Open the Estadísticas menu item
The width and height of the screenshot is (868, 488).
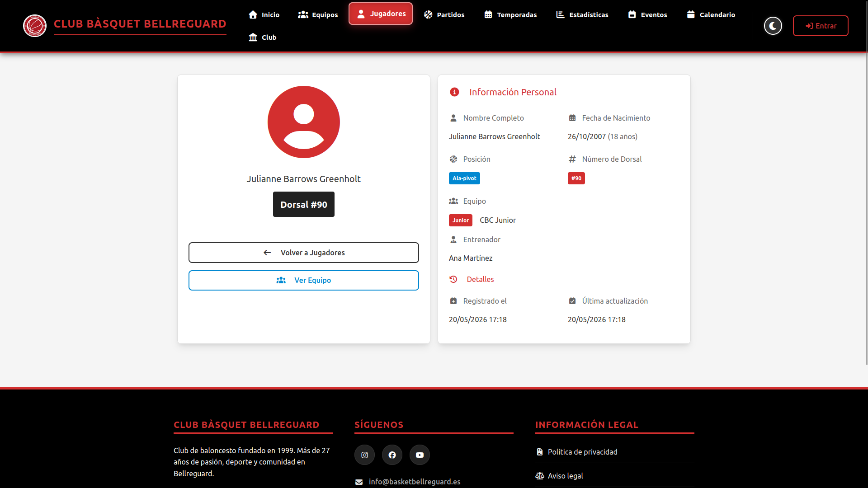pyautogui.click(x=582, y=14)
